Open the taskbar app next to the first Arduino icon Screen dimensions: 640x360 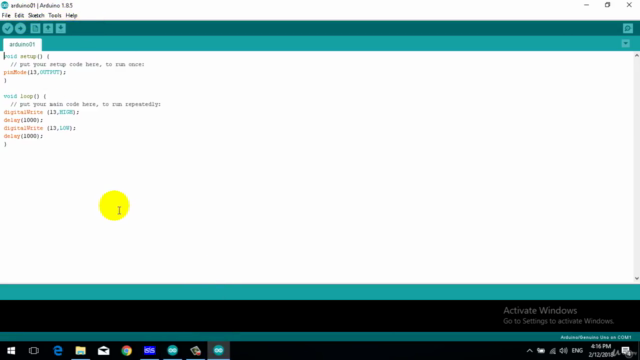tap(196, 351)
